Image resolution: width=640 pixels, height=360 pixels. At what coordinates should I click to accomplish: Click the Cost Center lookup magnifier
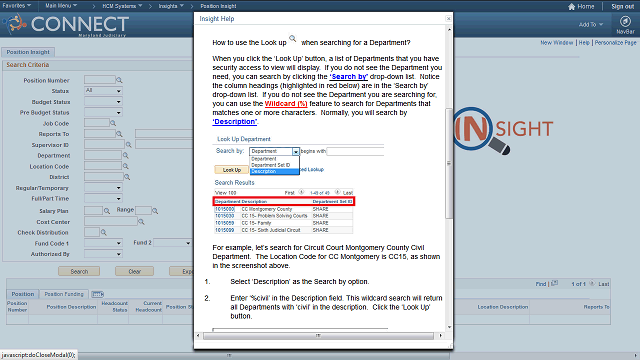(x=141, y=222)
